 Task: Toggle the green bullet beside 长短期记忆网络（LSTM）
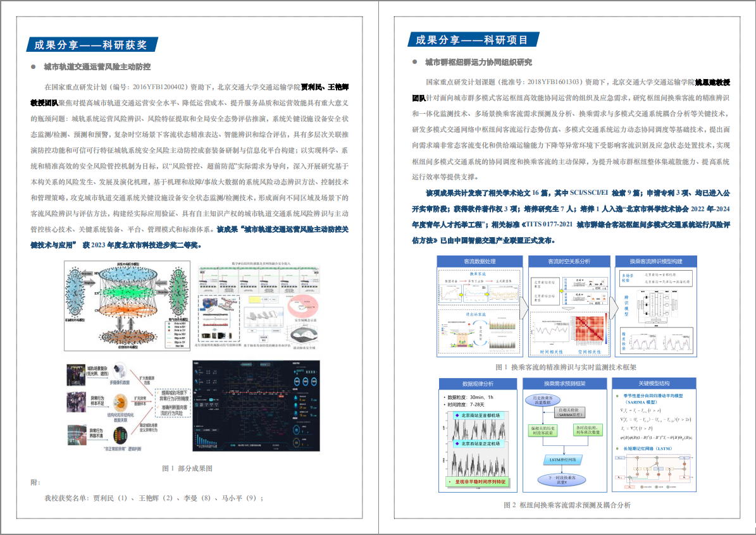(617, 447)
